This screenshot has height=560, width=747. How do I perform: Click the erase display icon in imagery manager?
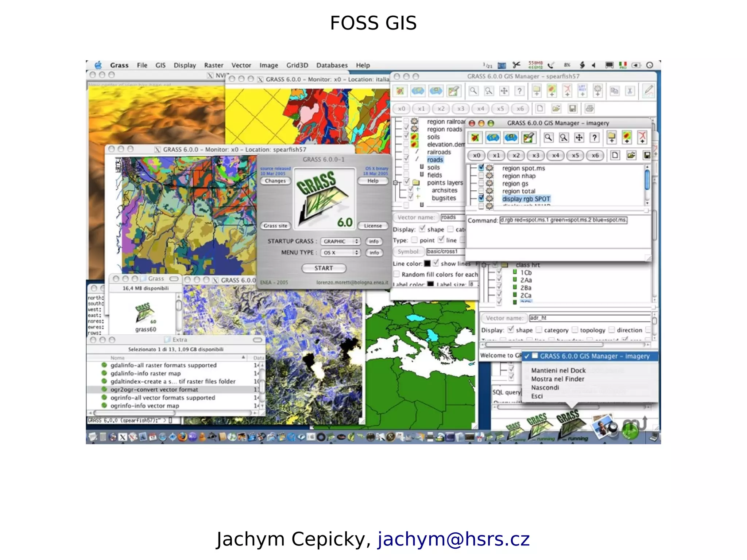pos(528,138)
